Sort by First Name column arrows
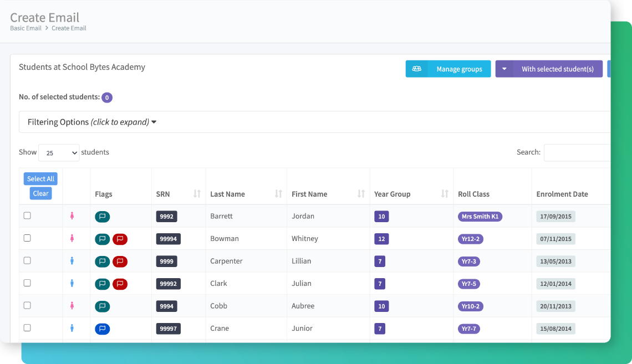This screenshot has height=364, width=632. [361, 194]
